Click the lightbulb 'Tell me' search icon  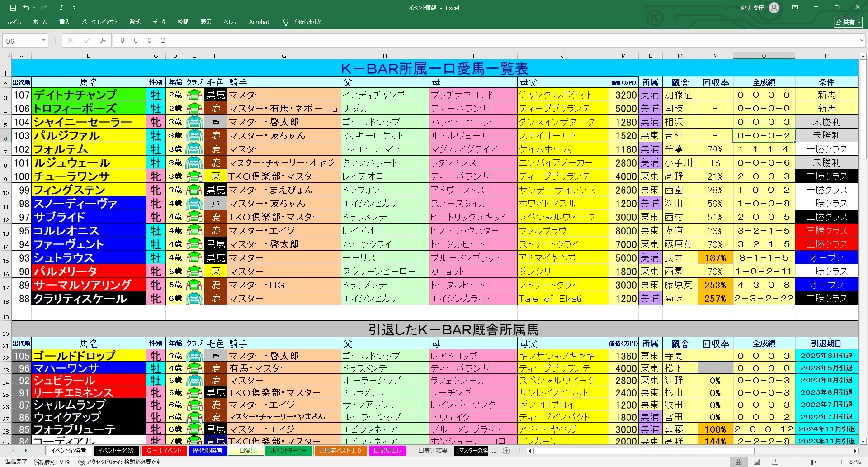286,22
